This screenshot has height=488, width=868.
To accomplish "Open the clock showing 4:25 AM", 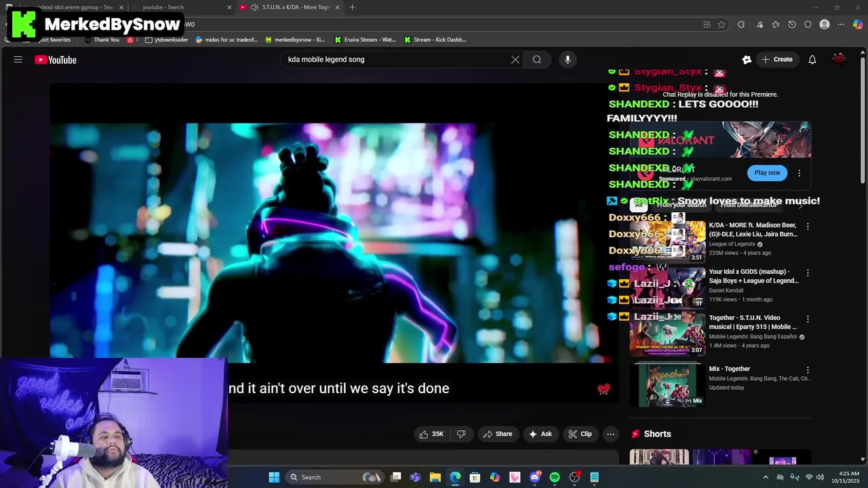I will [x=849, y=477].
